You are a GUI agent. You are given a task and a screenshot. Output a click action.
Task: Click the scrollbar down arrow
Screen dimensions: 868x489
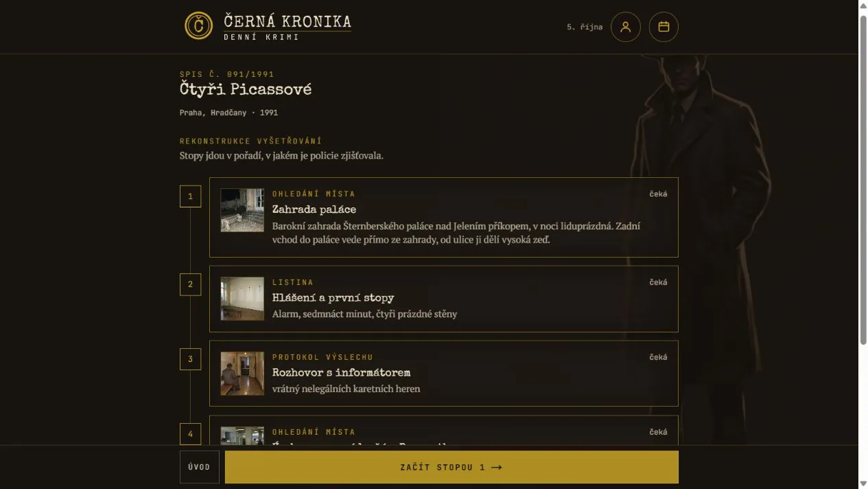(863, 483)
